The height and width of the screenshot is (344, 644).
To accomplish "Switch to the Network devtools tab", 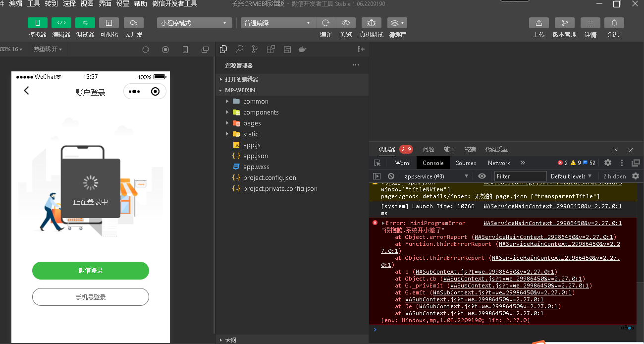I will 499,163.
